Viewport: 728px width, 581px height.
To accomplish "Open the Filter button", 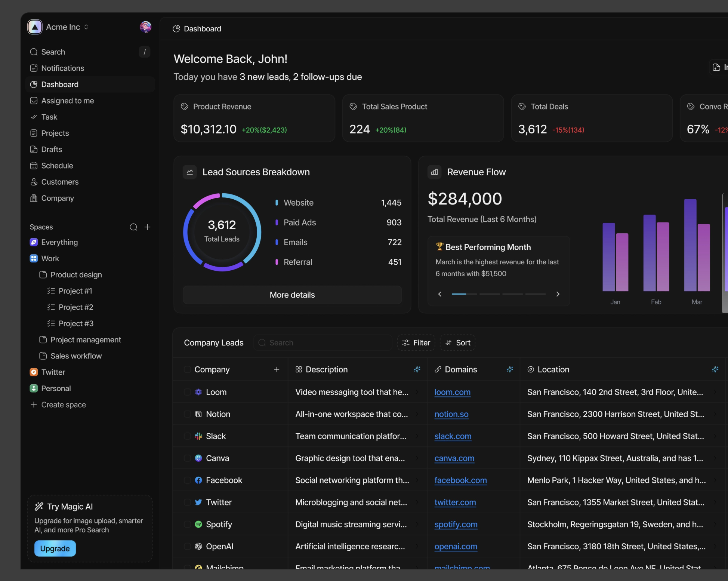I will (416, 342).
